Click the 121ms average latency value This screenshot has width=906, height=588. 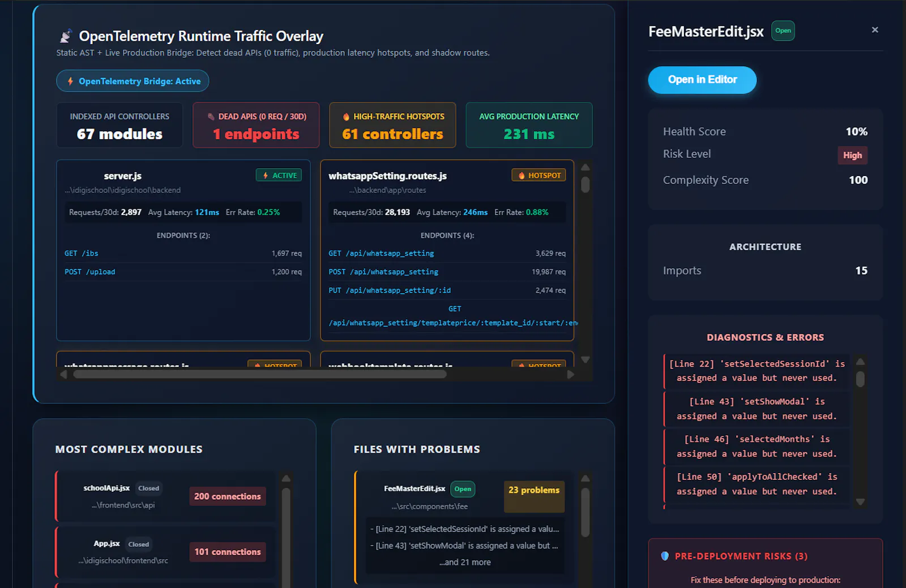(207, 212)
